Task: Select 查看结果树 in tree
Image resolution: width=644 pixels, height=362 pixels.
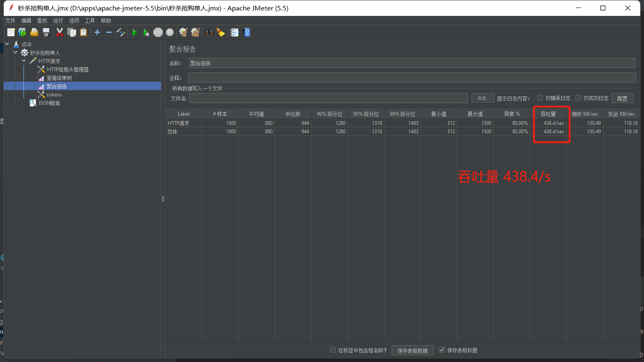Action: pos(59,78)
